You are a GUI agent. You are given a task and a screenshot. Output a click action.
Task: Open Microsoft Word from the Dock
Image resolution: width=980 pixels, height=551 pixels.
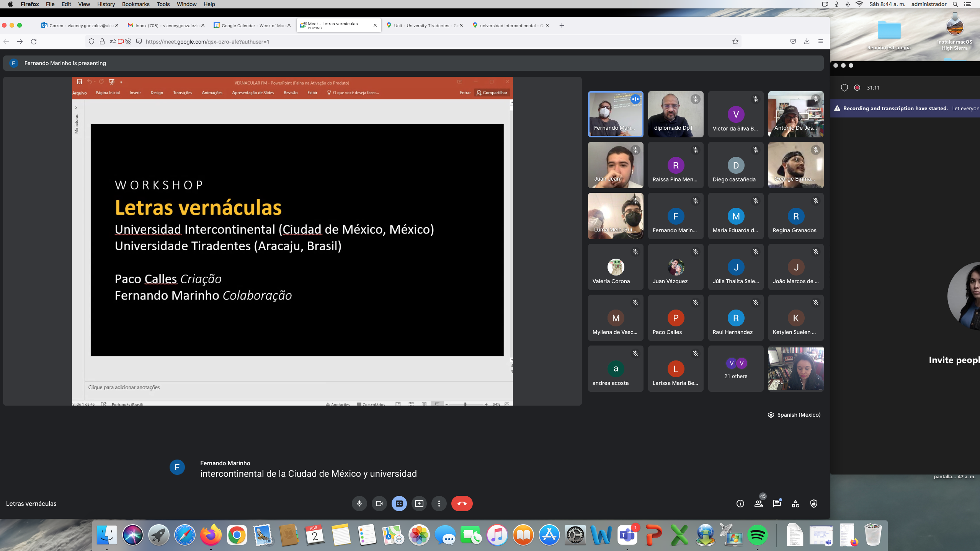point(601,535)
